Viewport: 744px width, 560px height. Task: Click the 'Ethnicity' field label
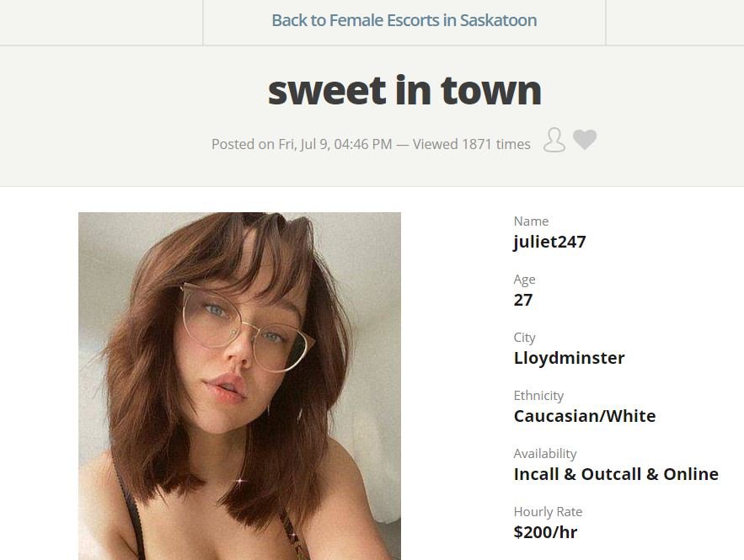(538, 396)
